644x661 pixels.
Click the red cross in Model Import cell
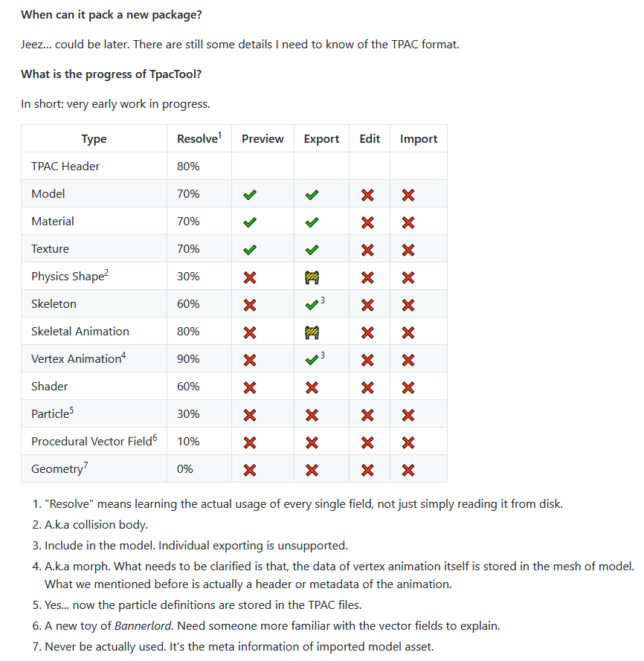pos(408,195)
